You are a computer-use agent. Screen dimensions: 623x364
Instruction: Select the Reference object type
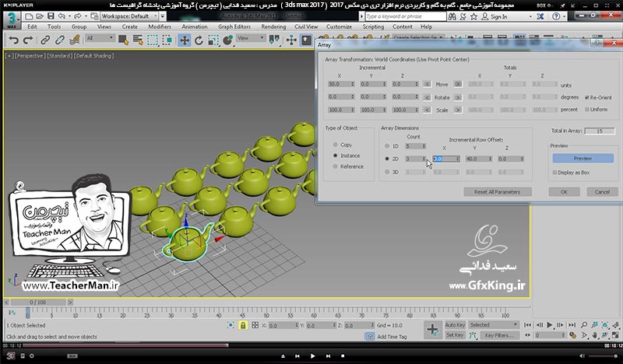(336, 166)
